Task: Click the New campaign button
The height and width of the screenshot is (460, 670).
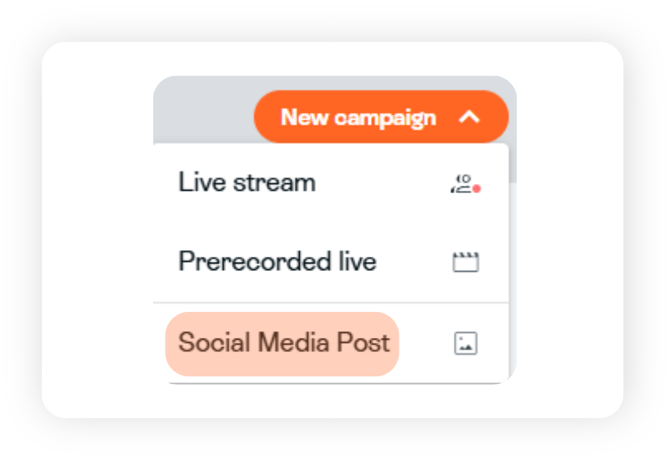Action: pos(380,117)
